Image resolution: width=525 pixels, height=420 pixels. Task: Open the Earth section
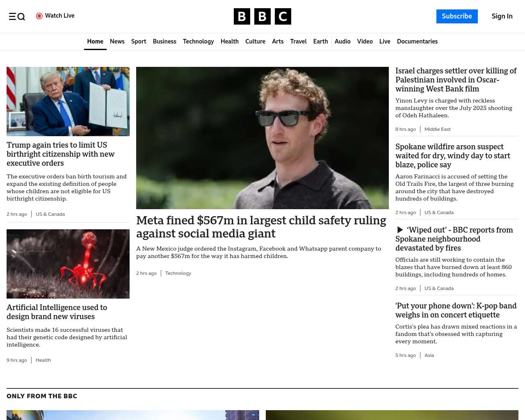(321, 41)
